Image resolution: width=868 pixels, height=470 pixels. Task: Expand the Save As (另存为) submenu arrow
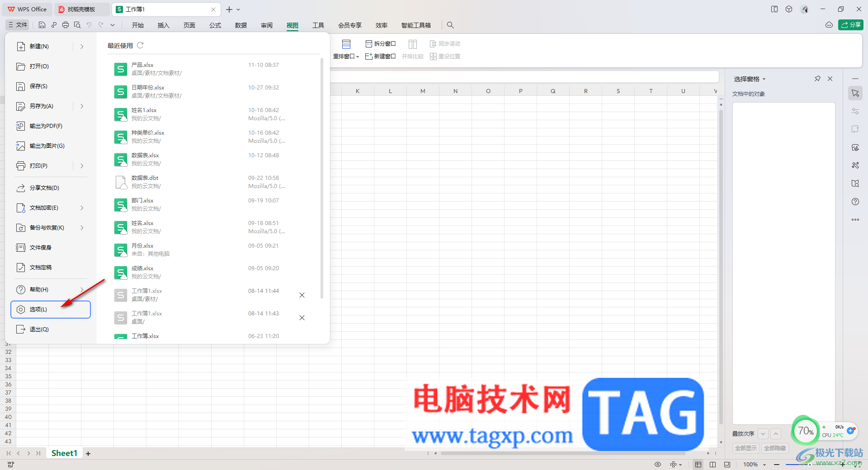pos(82,106)
